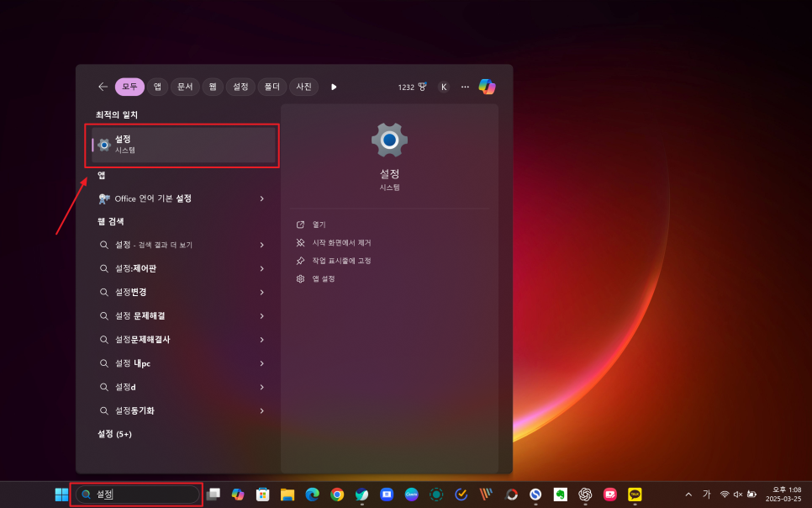The height and width of the screenshot is (508, 812).
Task: Select the 모두 filter tab
Action: click(129, 87)
